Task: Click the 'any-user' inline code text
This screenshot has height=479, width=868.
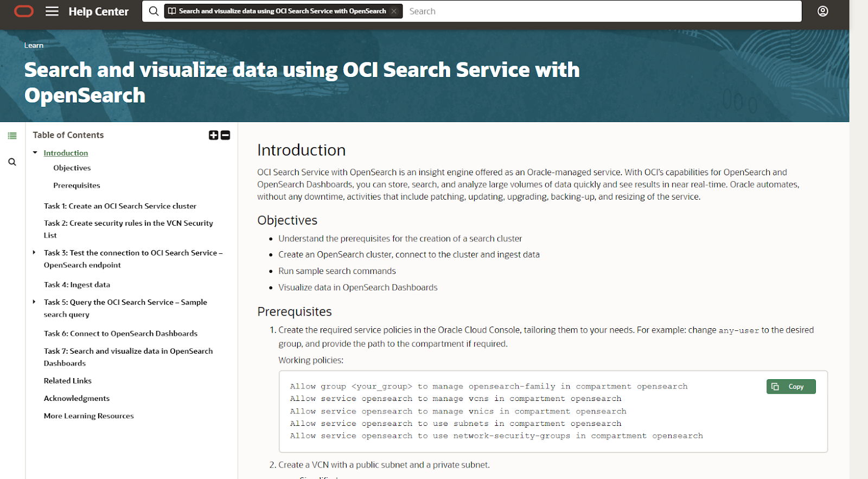Action: pos(738,330)
